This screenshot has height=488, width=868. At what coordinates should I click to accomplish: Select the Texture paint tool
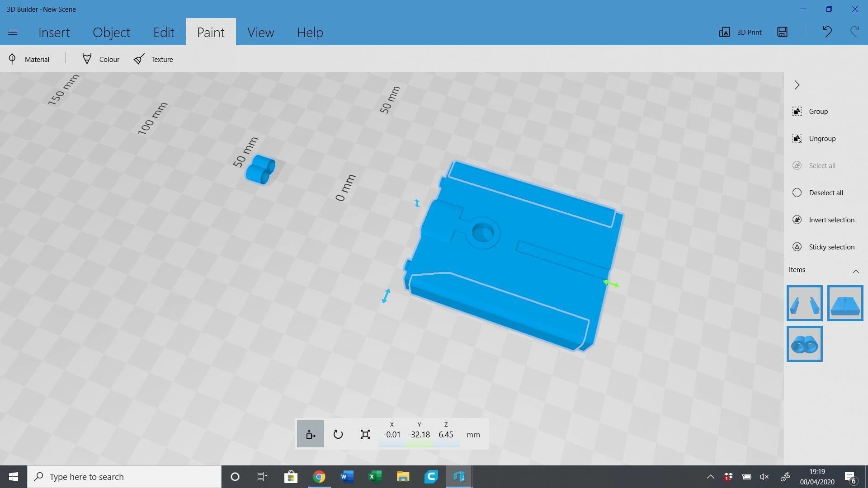pyautogui.click(x=153, y=59)
